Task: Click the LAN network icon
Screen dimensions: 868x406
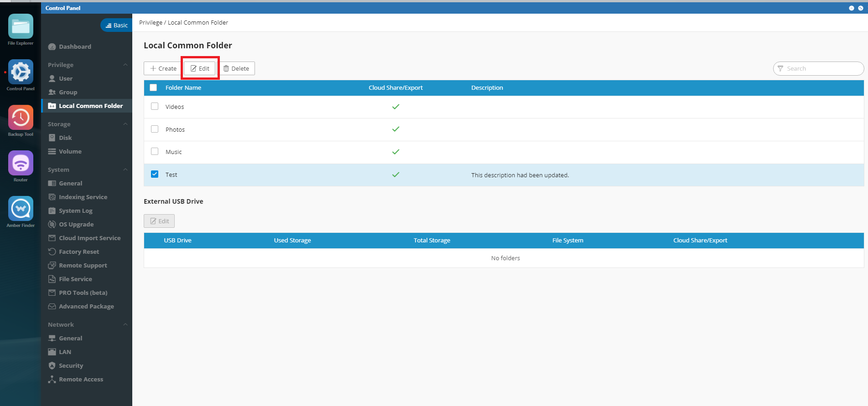Action: point(52,352)
